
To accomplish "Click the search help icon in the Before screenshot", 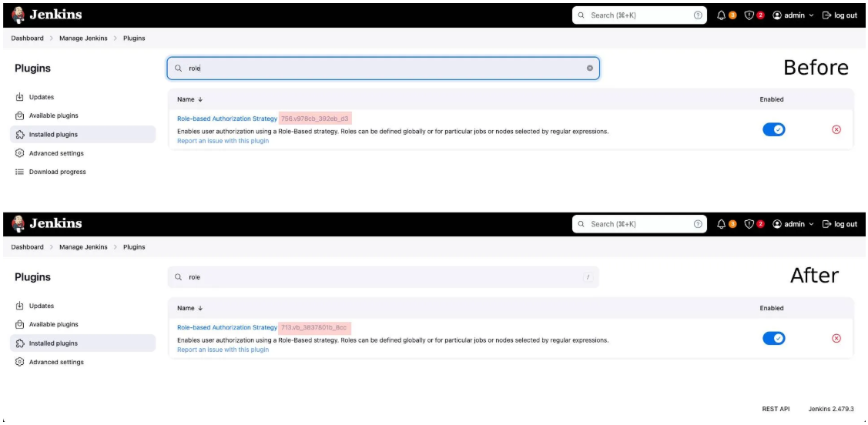I will (698, 15).
